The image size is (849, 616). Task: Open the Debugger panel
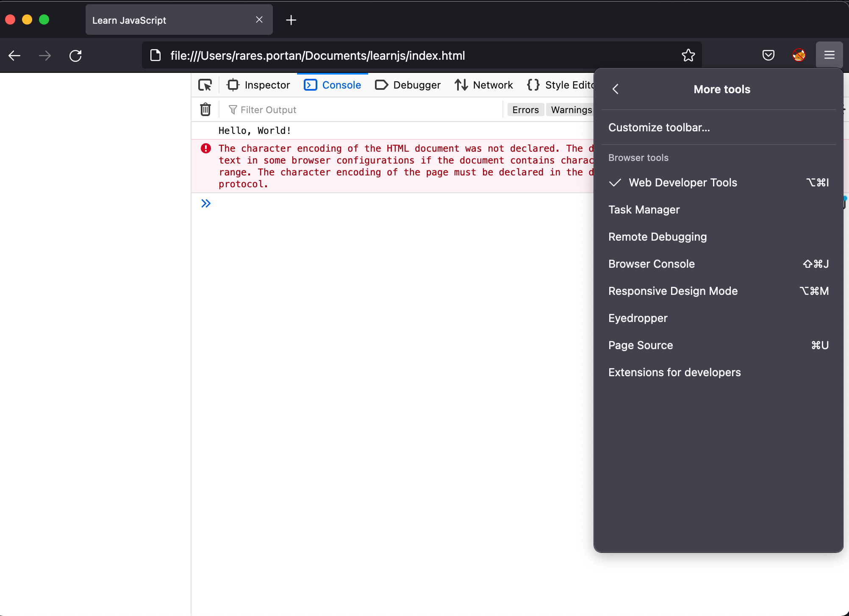point(408,85)
